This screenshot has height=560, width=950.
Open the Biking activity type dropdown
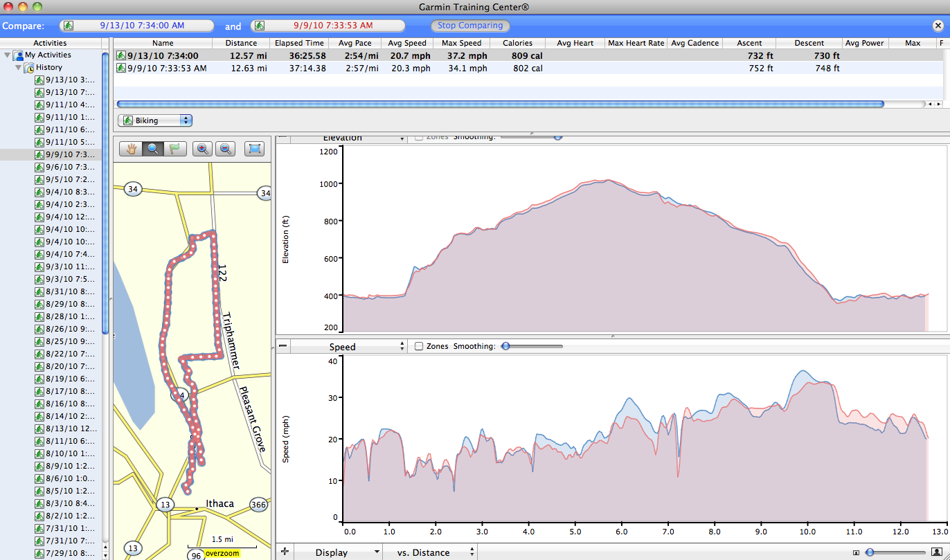154,120
